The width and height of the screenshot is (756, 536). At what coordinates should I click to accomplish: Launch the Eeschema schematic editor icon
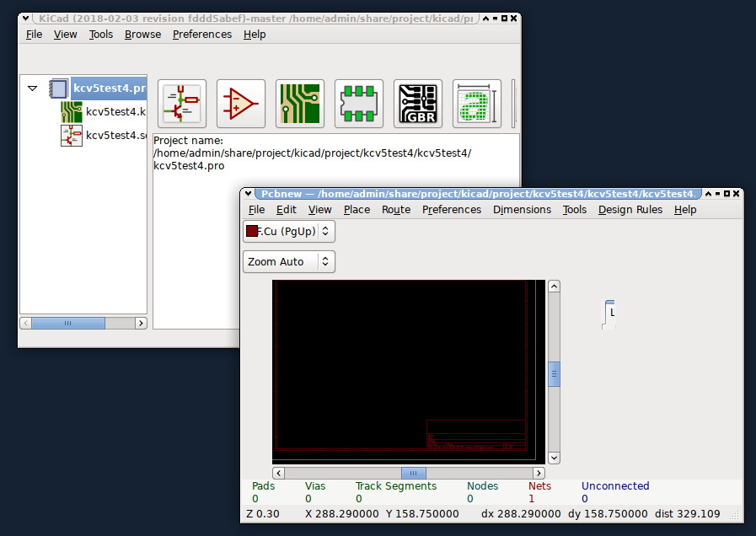(x=182, y=104)
